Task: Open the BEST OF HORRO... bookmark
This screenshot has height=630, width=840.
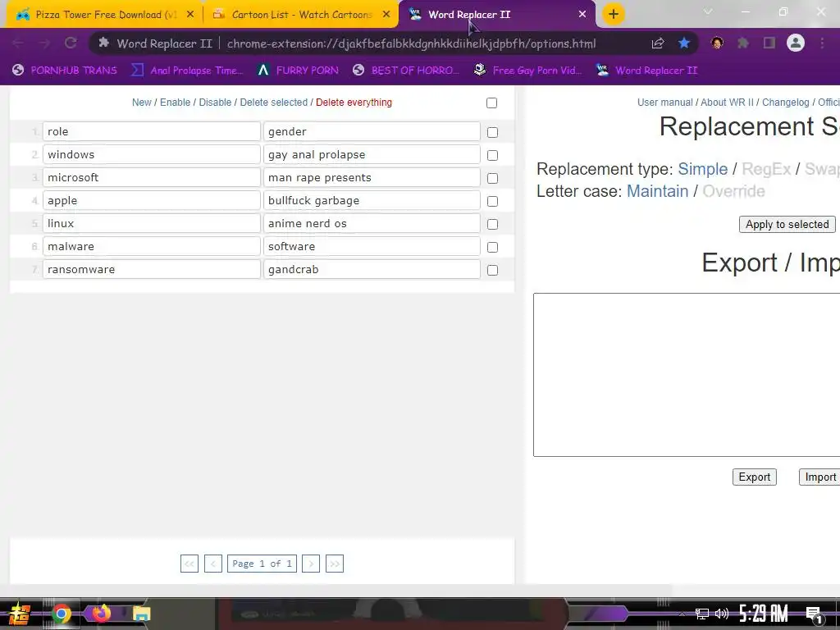Action: click(x=407, y=71)
